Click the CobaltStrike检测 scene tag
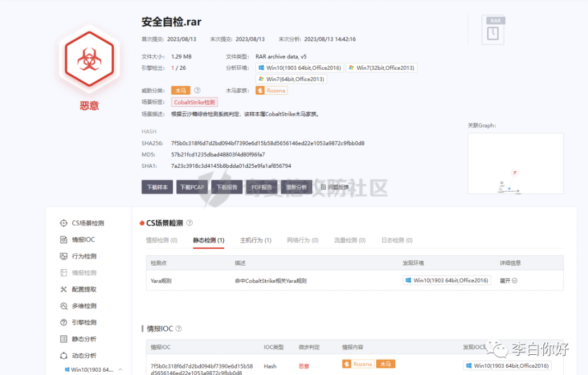Screen dimensions: 588x375 (x=194, y=102)
